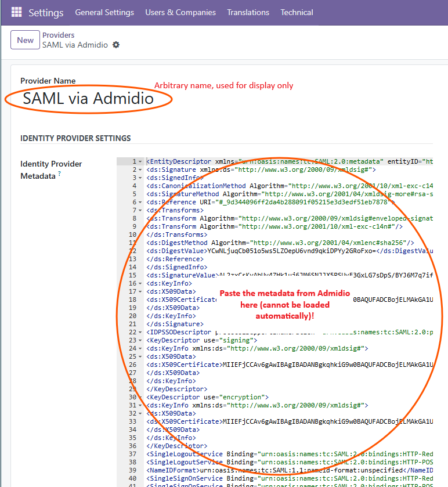Click the gear icon beside SAML via Admidio
Image resolution: width=448 pixels, height=487 pixels.
point(116,45)
